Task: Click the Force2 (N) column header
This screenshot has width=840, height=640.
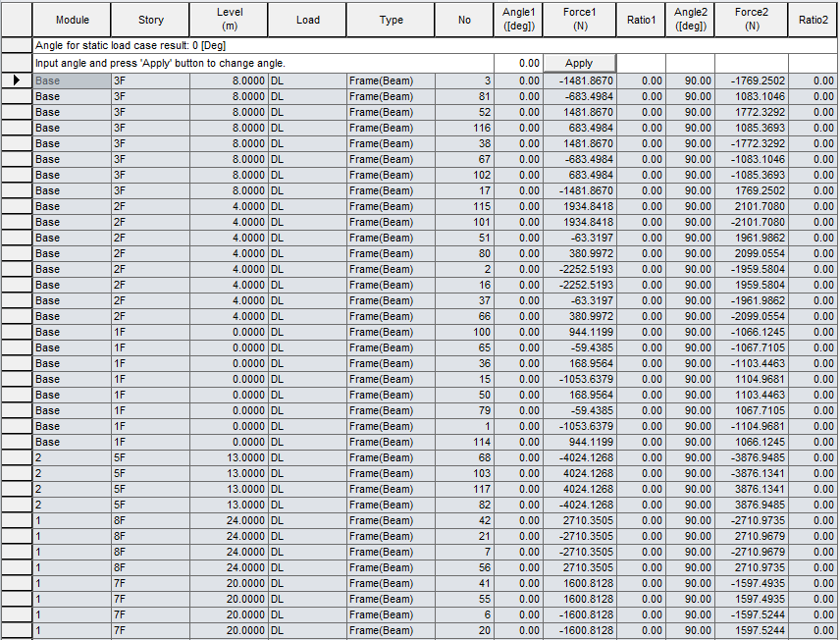Action: pyautogui.click(x=751, y=19)
